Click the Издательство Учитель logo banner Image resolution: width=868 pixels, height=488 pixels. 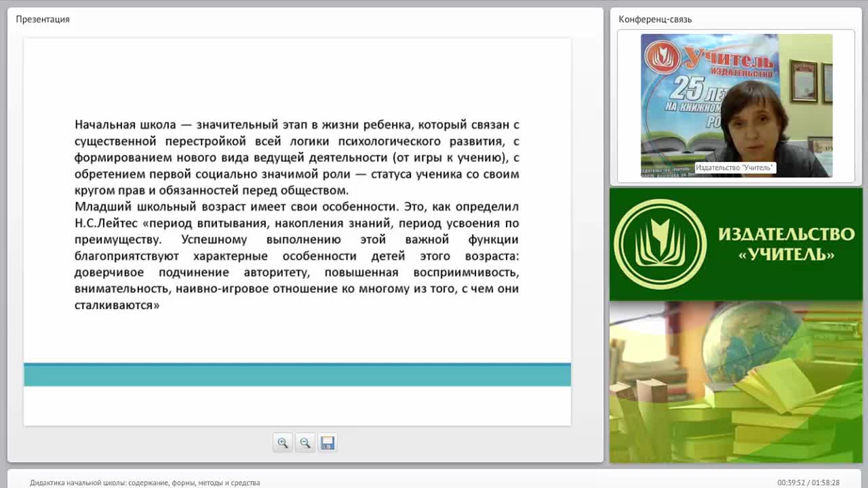point(736,244)
